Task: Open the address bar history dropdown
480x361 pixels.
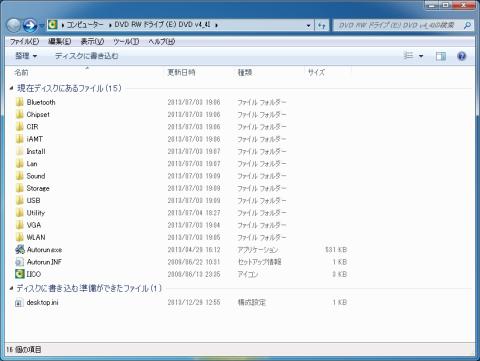Action: click(x=308, y=25)
